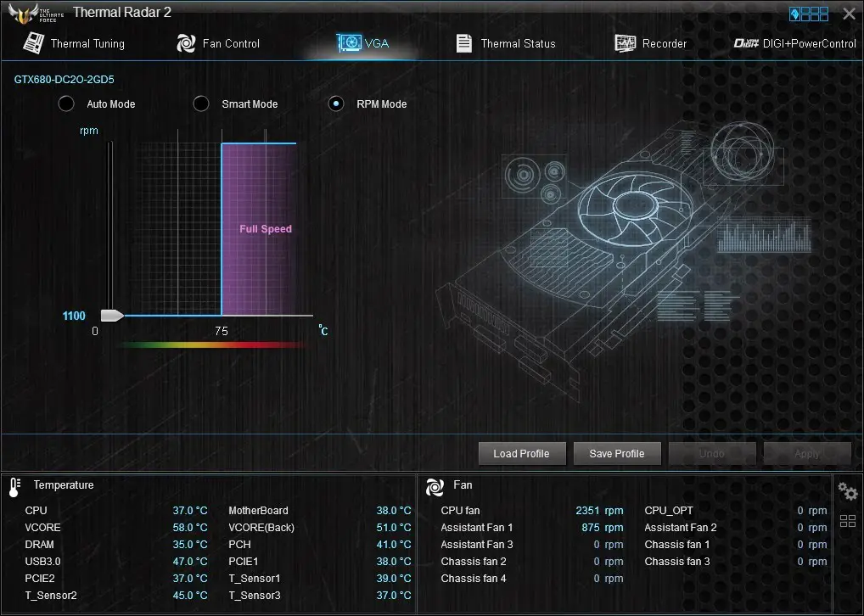Click the TUF Ultimate Force logo

(36, 14)
